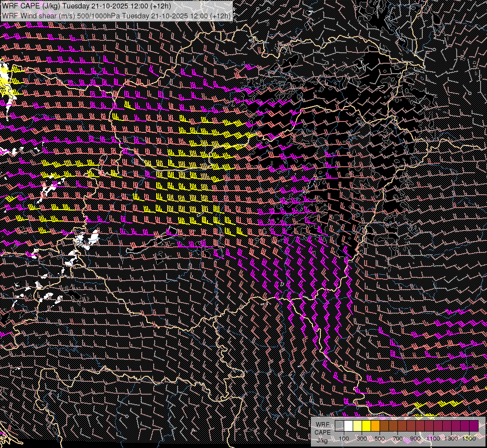Viewport: 487px width, 448px height.
Task: Click the "J/kg" unit label in legend
Action: [322, 441]
